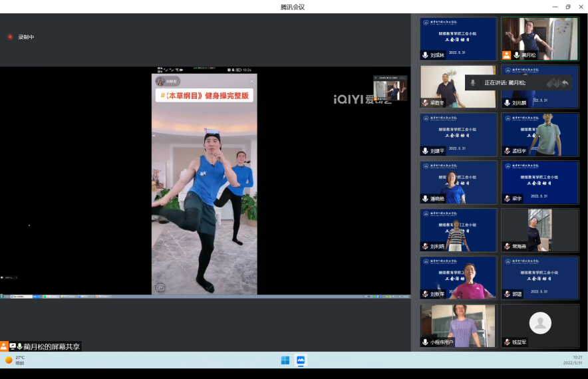The height and width of the screenshot is (379, 588).
Task: Open the Windows Start menu
Action: [285, 360]
